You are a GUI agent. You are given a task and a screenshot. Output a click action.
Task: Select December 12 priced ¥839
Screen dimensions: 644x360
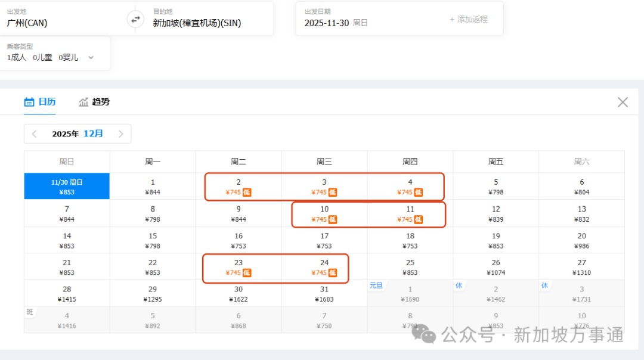pos(496,213)
